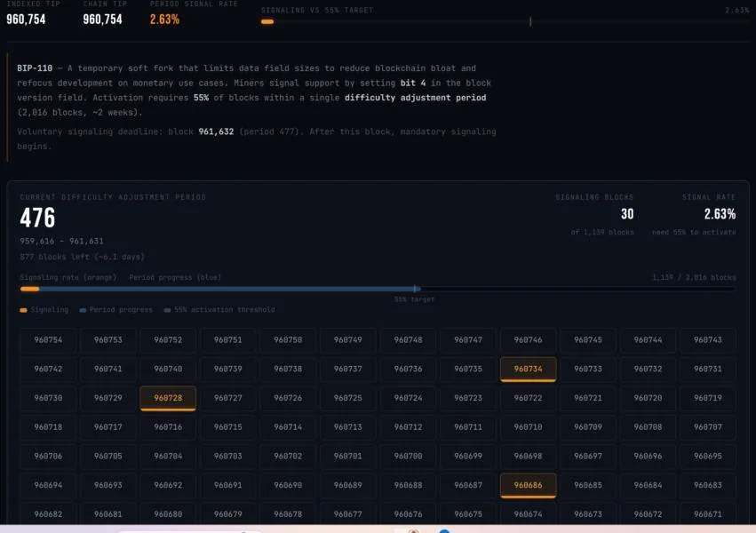Select block 960707 in the grid
This screenshot has width=756, height=533.
pyautogui.click(x=708, y=427)
